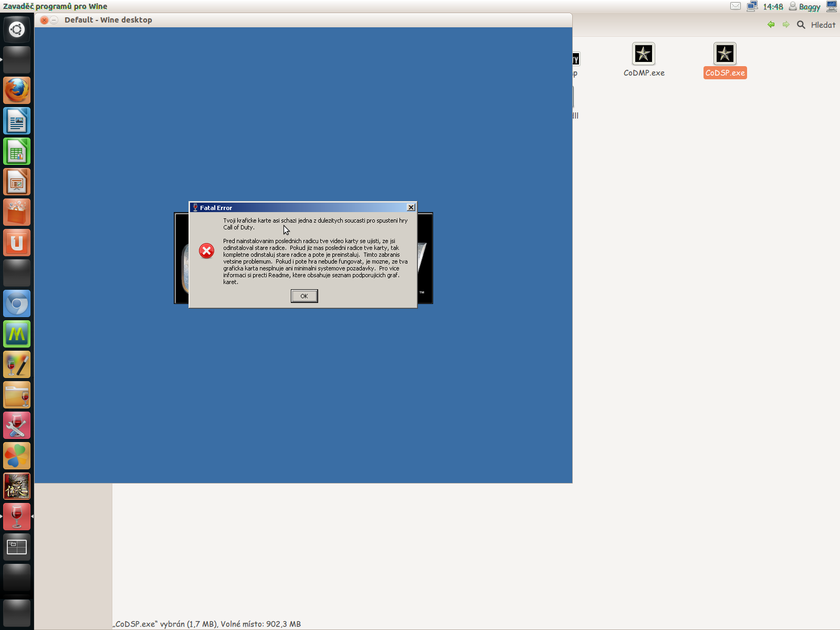Screen dimensions: 840x630
Task: Click the 14:48 clock indicator
Action: 773,7
